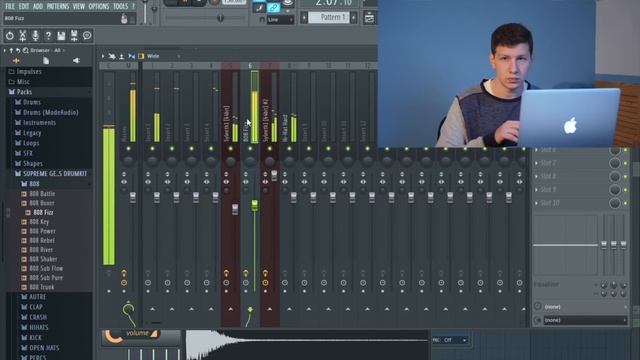The height and width of the screenshot is (360, 640).
Task: Toggle mute LED on 808 Fizz track 6
Action: tap(250, 149)
